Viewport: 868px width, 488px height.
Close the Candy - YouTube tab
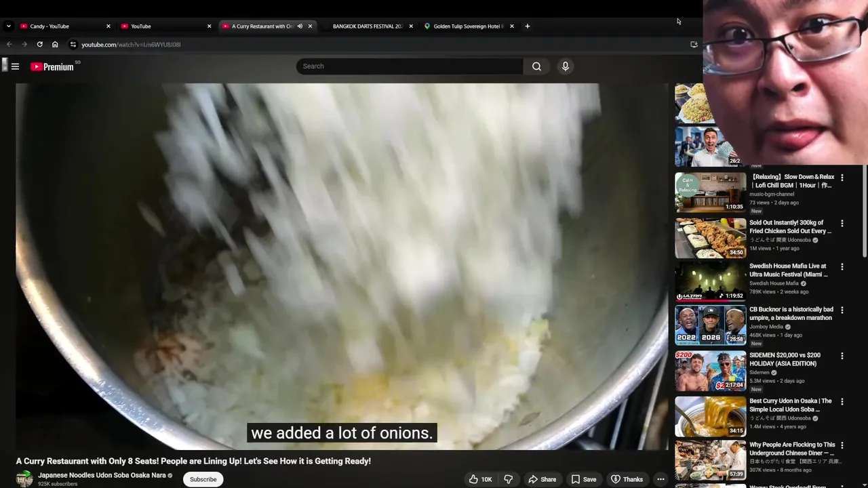108,26
